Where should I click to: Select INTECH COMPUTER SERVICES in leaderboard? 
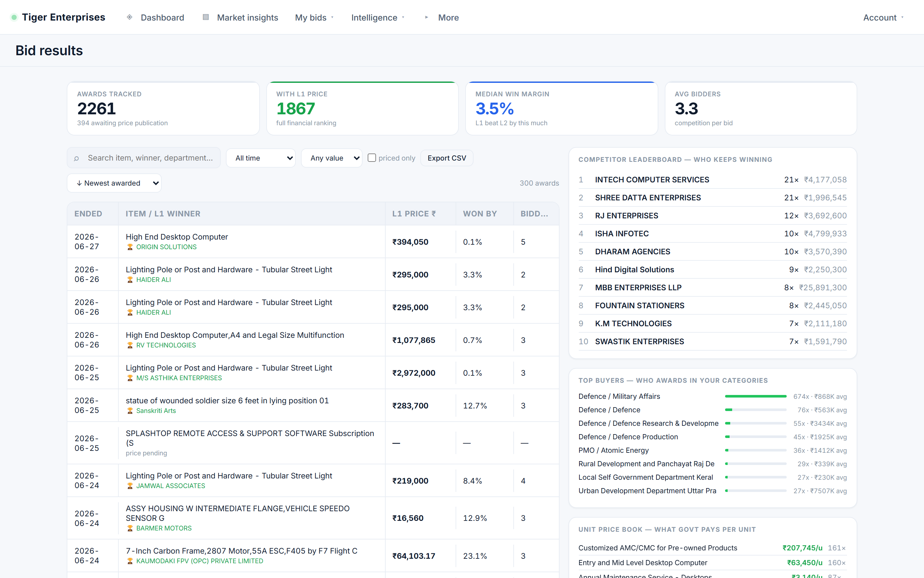[713, 180]
